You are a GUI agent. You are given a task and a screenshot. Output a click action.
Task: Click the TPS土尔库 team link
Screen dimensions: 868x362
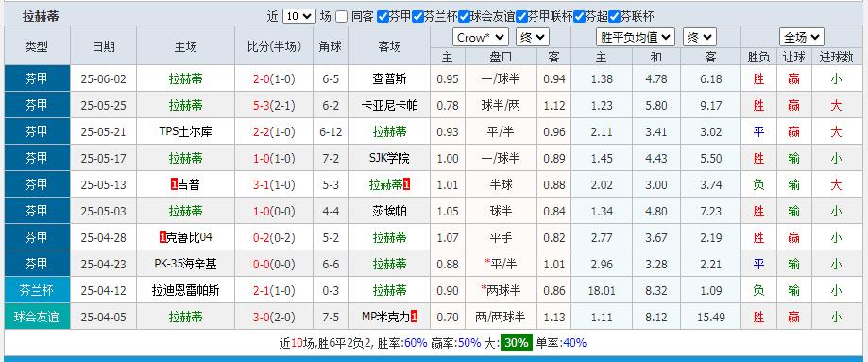tap(185, 132)
